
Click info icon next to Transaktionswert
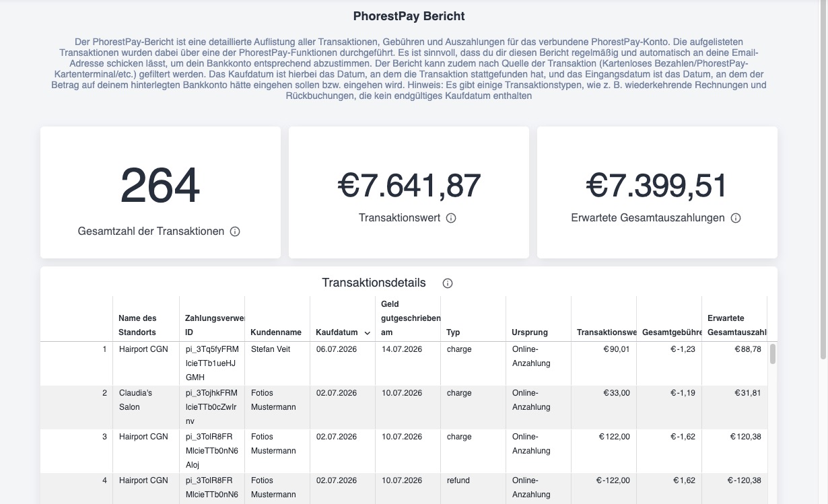451,218
